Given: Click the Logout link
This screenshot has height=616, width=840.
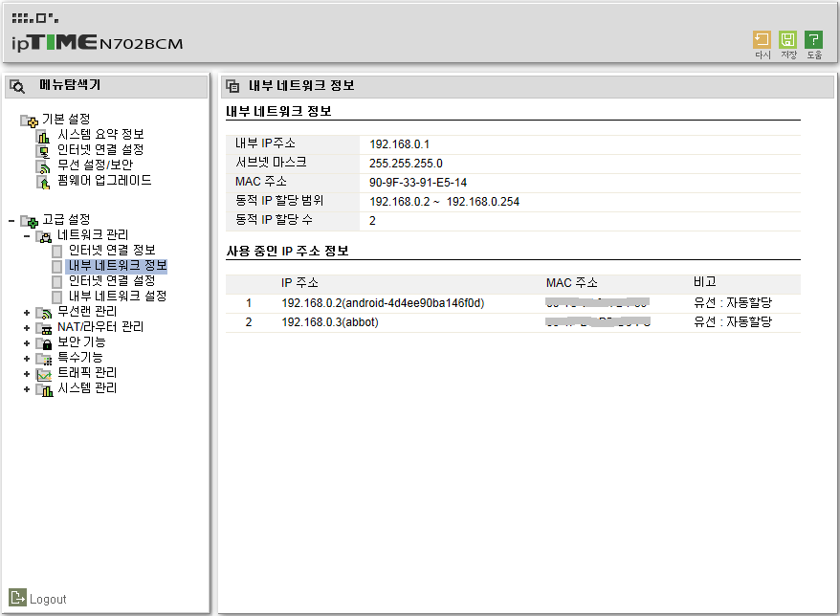Looking at the screenshot, I should (x=48, y=599).
